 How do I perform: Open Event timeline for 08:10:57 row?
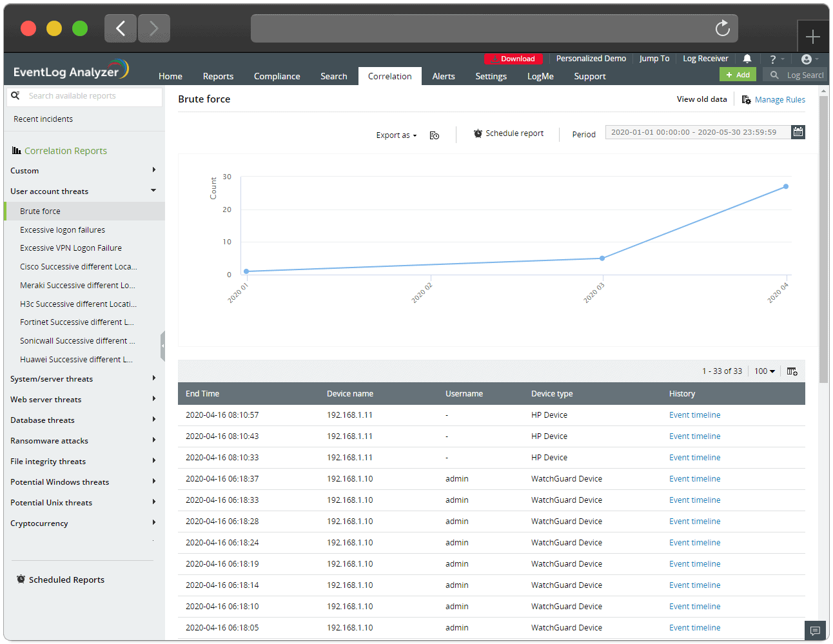coord(695,415)
